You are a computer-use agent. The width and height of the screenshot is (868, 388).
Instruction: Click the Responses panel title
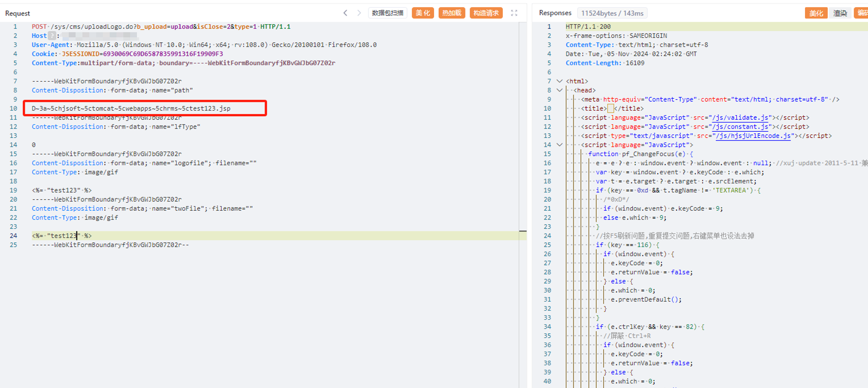(x=555, y=13)
